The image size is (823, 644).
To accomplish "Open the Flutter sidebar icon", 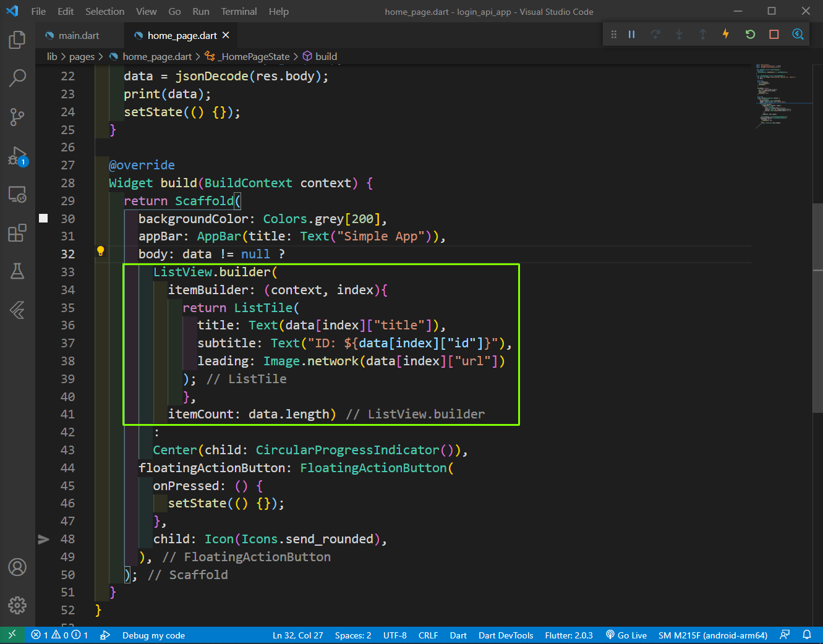I will coord(17,310).
